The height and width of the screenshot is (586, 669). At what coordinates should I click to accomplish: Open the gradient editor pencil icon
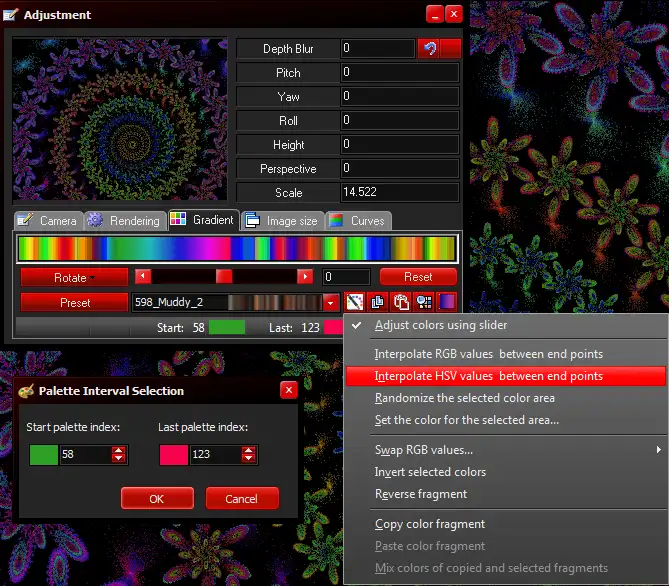click(355, 302)
